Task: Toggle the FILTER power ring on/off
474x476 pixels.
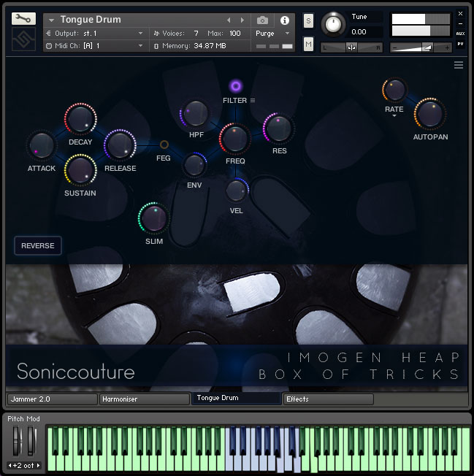Action: pyautogui.click(x=236, y=86)
